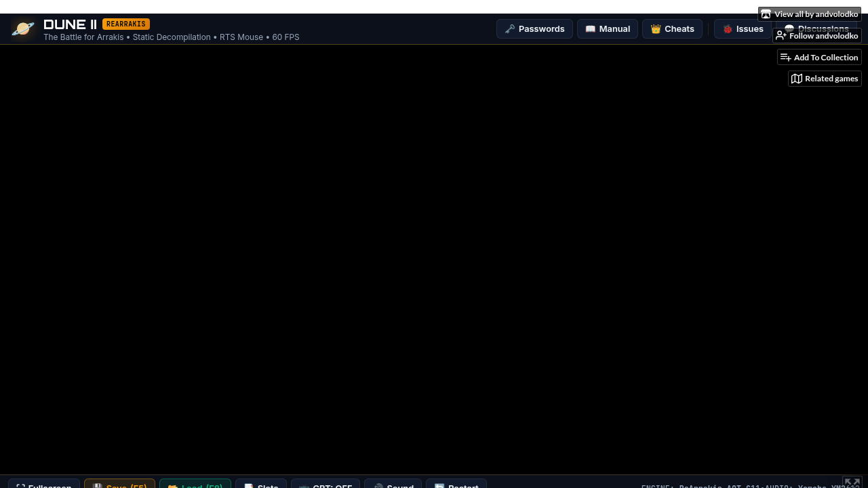868x488 pixels.
Task: Open the Cheats menu
Action: point(672,29)
